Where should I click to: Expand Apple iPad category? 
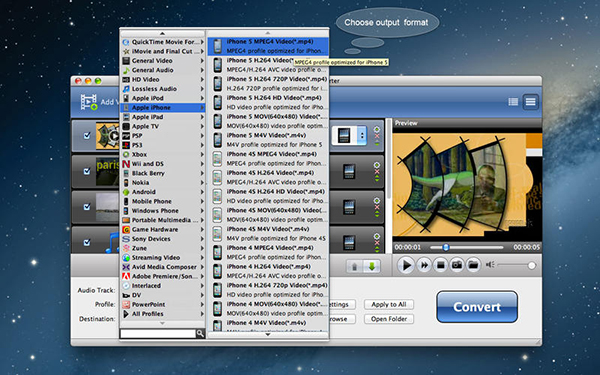click(x=163, y=117)
